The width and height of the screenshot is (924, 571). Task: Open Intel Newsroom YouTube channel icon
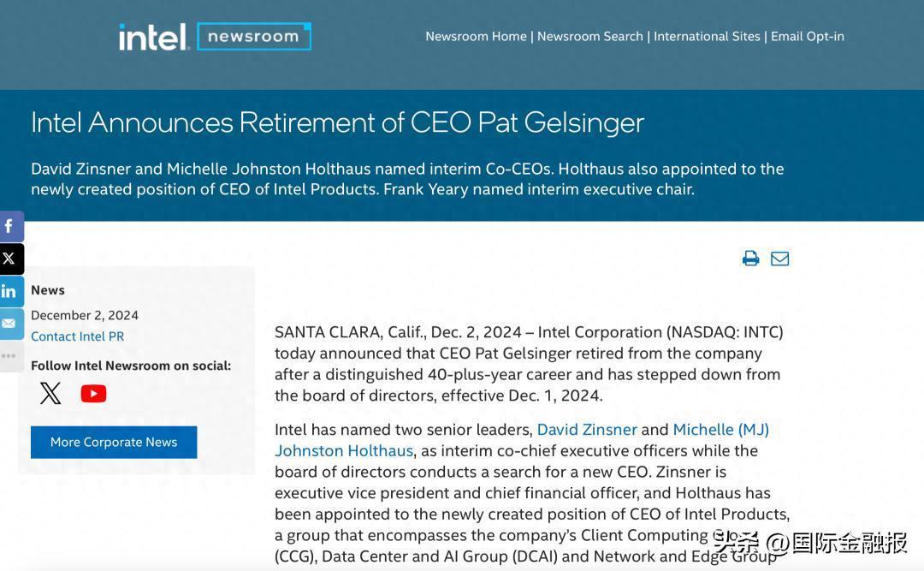pos(93,394)
